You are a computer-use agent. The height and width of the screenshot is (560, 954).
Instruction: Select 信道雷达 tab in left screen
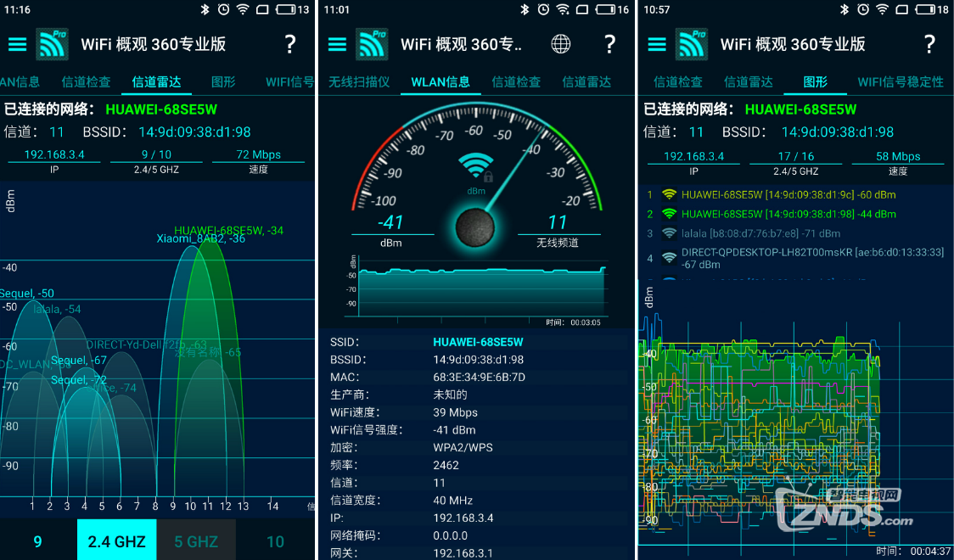click(x=156, y=82)
